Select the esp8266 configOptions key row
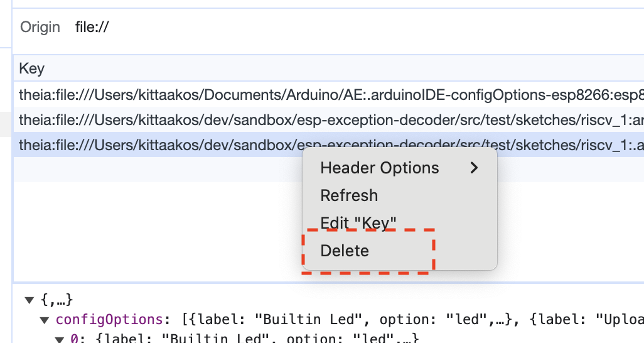Screen dimensions: 644x343 314,95
